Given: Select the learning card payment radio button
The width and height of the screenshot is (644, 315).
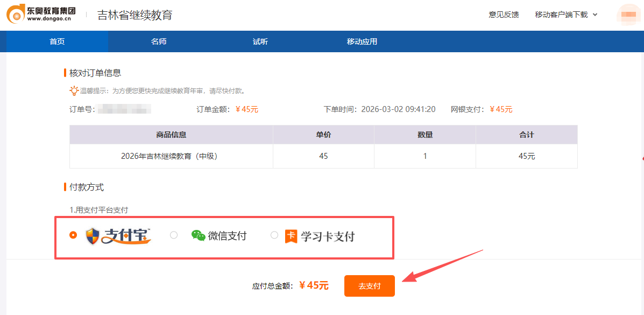Looking at the screenshot, I should click(274, 234).
